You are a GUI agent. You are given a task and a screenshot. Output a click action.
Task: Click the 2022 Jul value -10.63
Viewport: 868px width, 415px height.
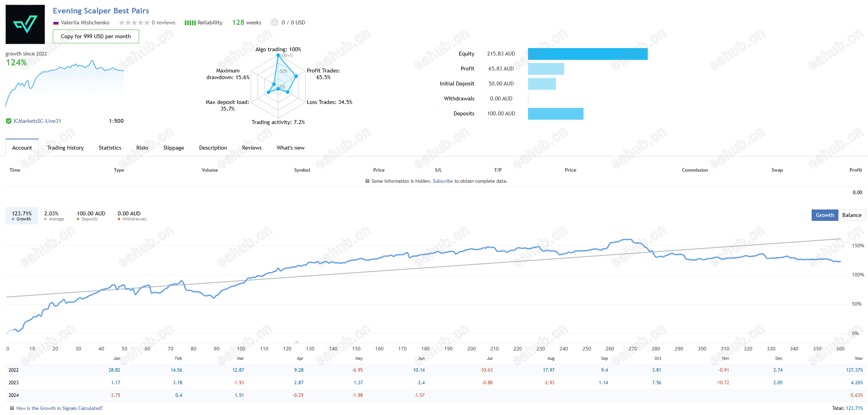click(486, 370)
